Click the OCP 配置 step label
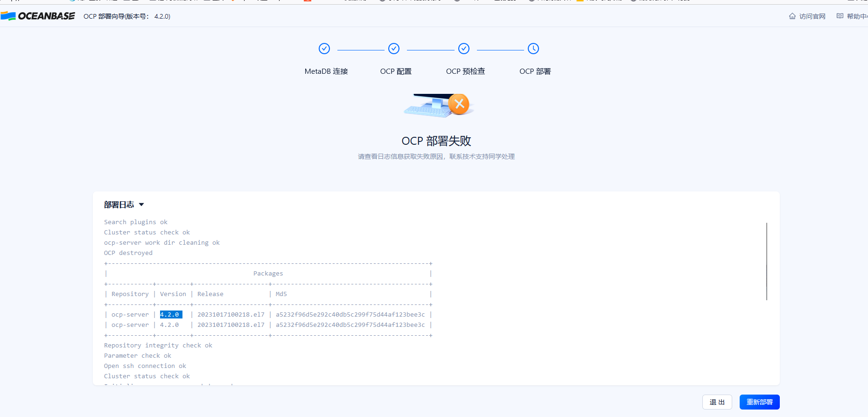Screen dimensions: 868x417 point(396,71)
